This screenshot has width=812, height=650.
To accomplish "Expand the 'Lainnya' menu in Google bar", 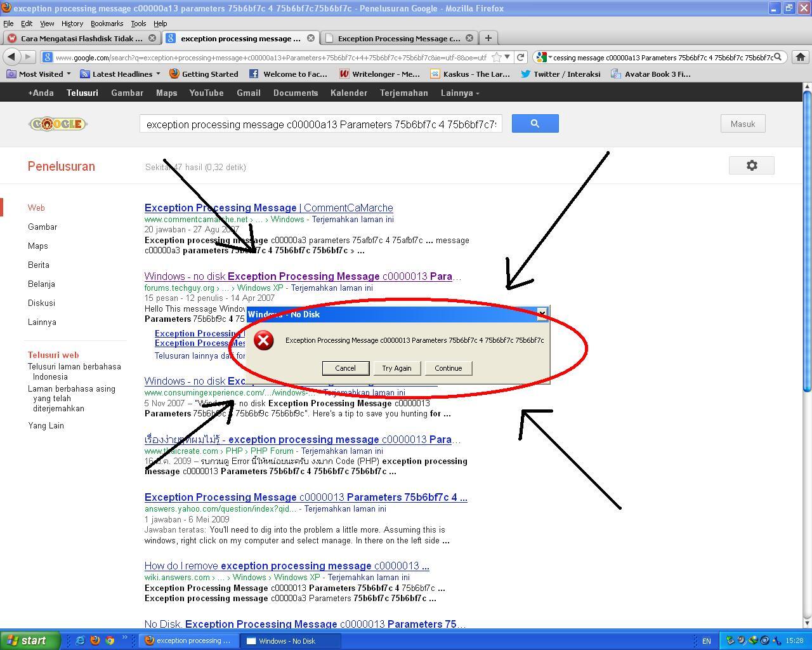I will (x=460, y=93).
